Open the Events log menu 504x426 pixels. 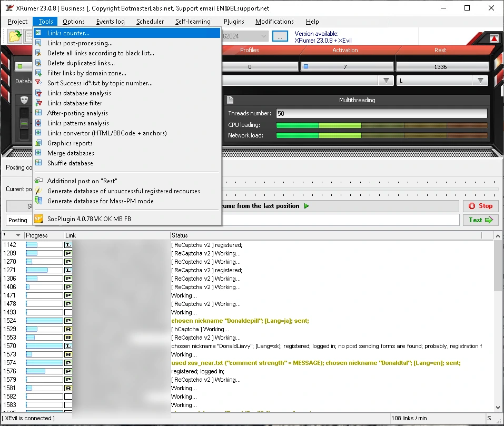(x=110, y=22)
